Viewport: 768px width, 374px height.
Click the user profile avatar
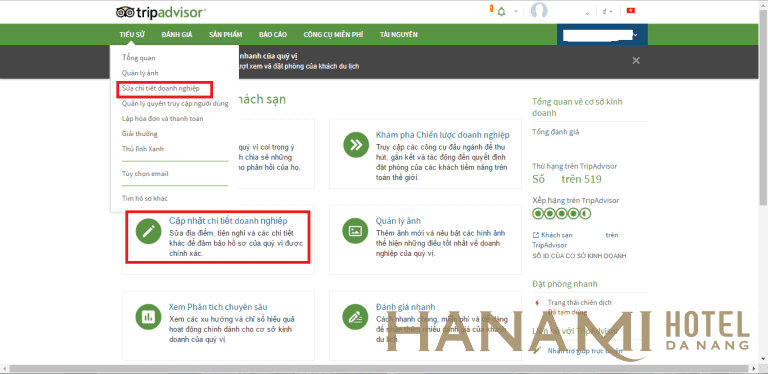point(539,11)
